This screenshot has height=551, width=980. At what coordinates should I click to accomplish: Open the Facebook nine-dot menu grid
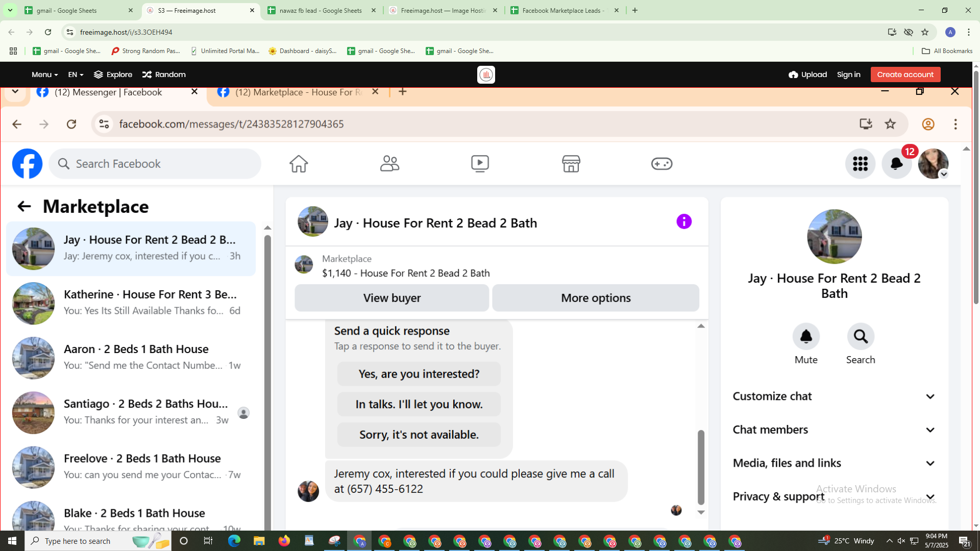click(860, 164)
